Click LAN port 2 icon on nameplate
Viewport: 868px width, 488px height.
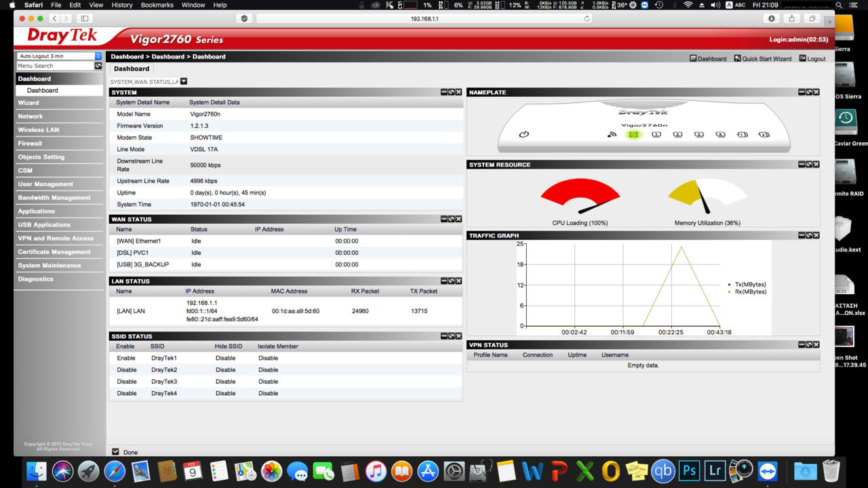pyautogui.click(x=677, y=134)
